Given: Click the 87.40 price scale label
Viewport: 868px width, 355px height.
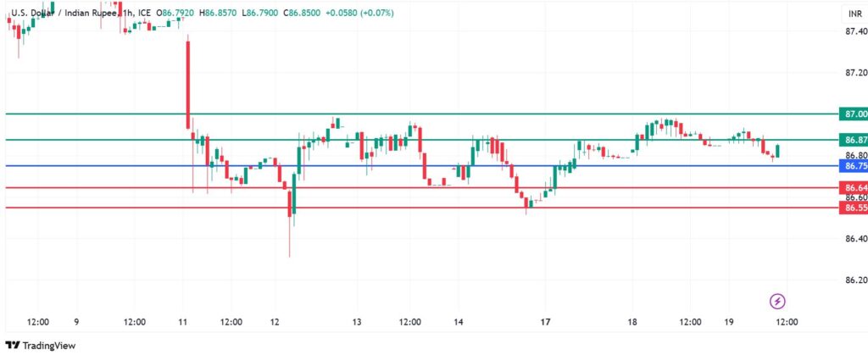Looking at the screenshot, I should [x=854, y=32].
